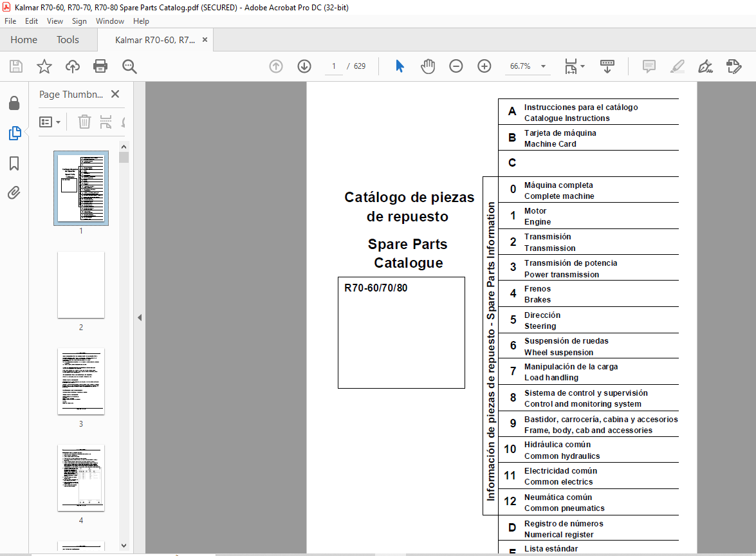Screen dimensions: 756x556
Task: Select page 2 thumbnail
Action: click(81, 285)
